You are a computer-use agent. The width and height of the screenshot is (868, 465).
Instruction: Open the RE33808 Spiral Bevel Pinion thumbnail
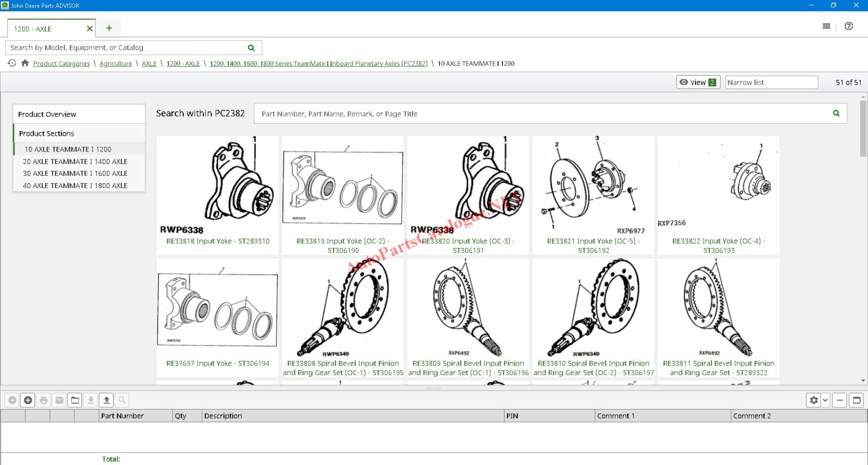(x=342, y=308)
